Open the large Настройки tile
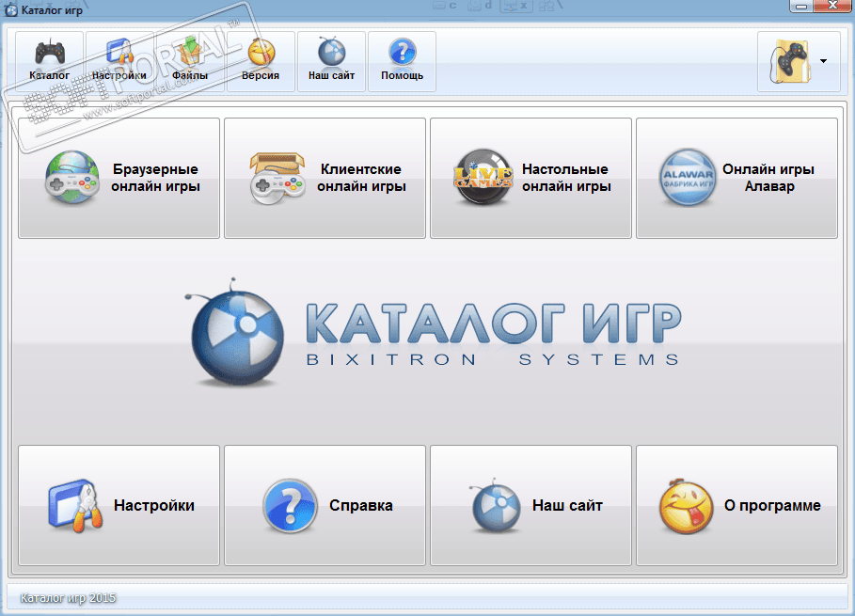This screenshot has height=616, width=855. pyautogui.click(x=119, y=505)
